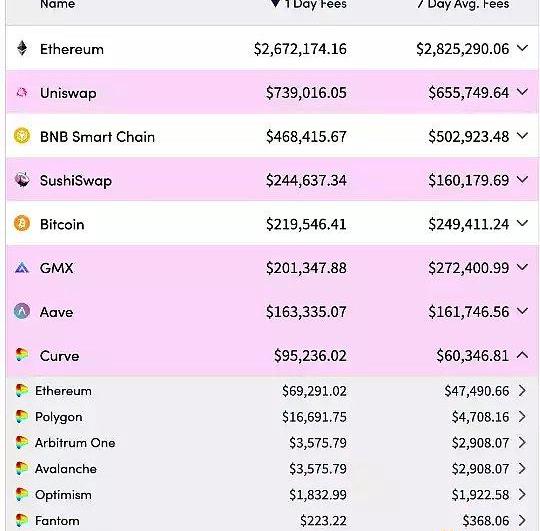Image resolution: width=540 pixels, height=531 pixels.
Task: Open the Avalanche sub-row name
Action: click(66, 469)
